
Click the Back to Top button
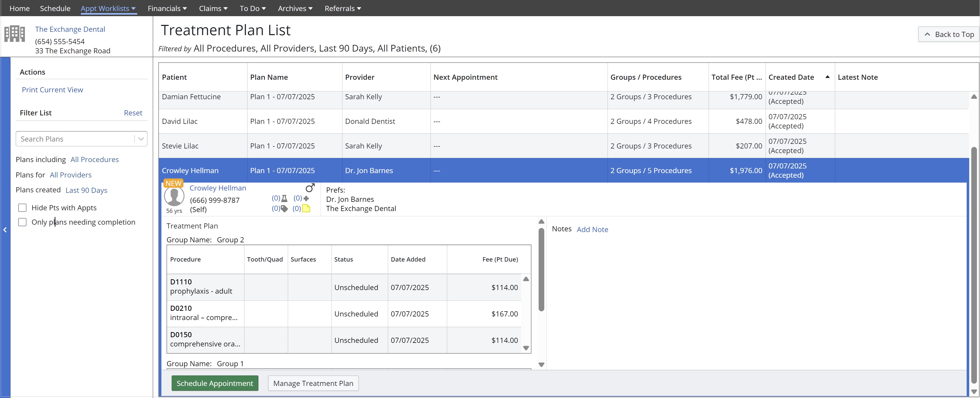(x=948, y=34)
